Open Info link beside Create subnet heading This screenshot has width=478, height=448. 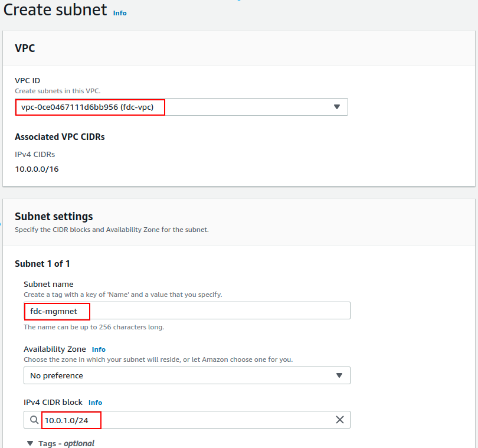pyautogui.click(x=120, y=13)
